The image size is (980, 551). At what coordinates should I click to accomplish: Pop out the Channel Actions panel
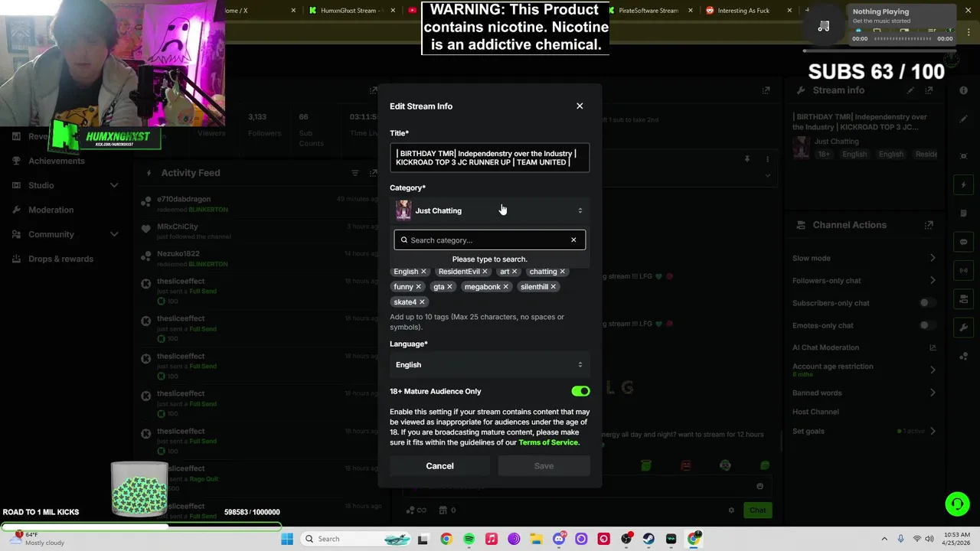coord(929,225)
